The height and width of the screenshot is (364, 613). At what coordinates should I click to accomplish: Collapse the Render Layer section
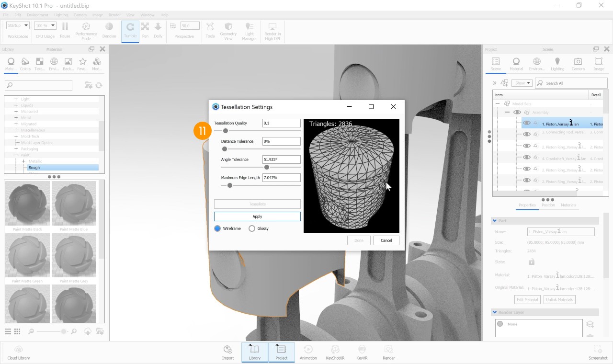(494, 312)
